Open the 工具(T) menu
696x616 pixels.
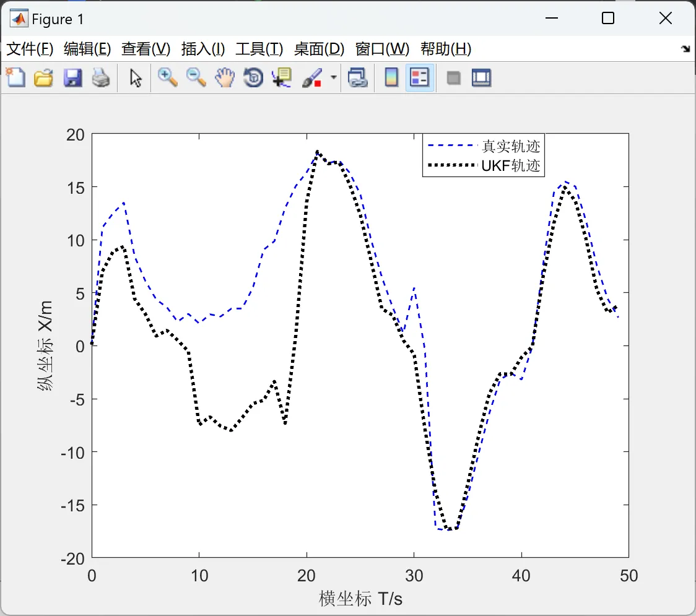259,49
